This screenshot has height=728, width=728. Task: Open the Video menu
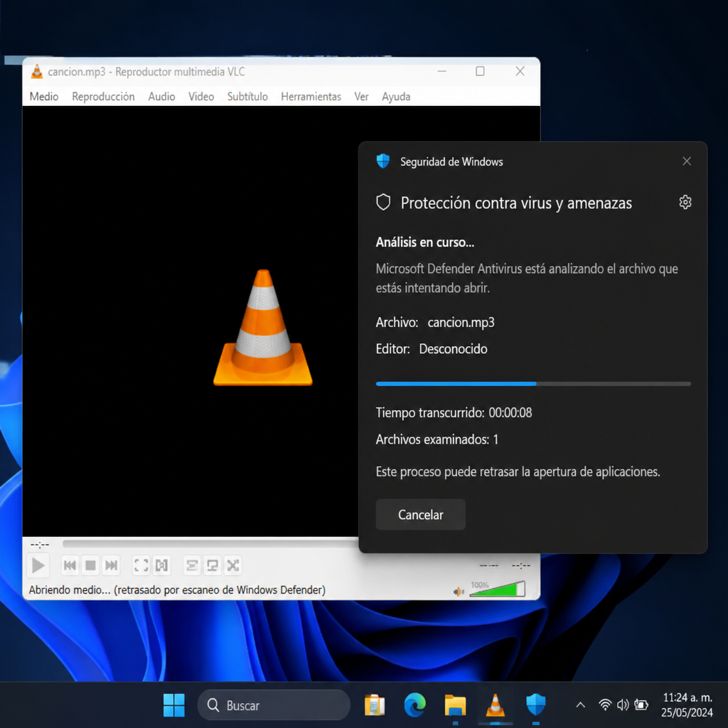tap(201, 97)
